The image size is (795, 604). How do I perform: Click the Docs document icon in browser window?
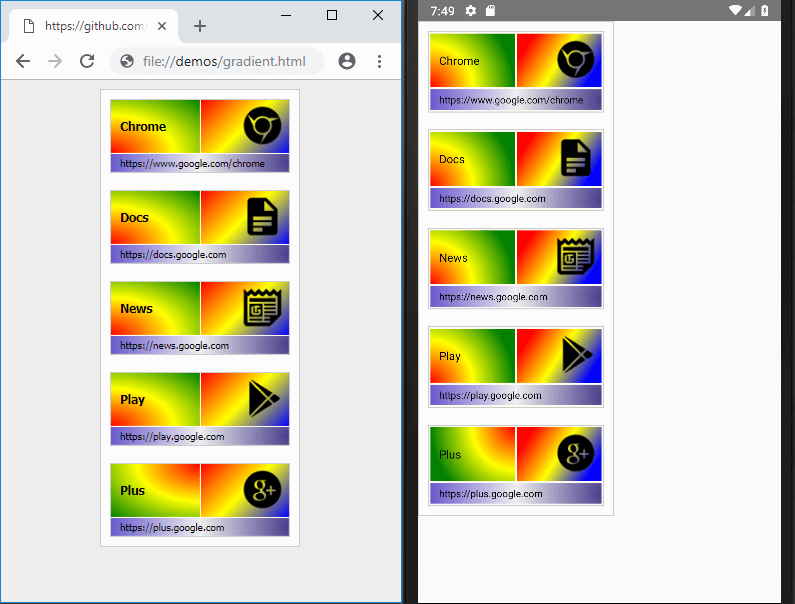(x=262, y=217)
